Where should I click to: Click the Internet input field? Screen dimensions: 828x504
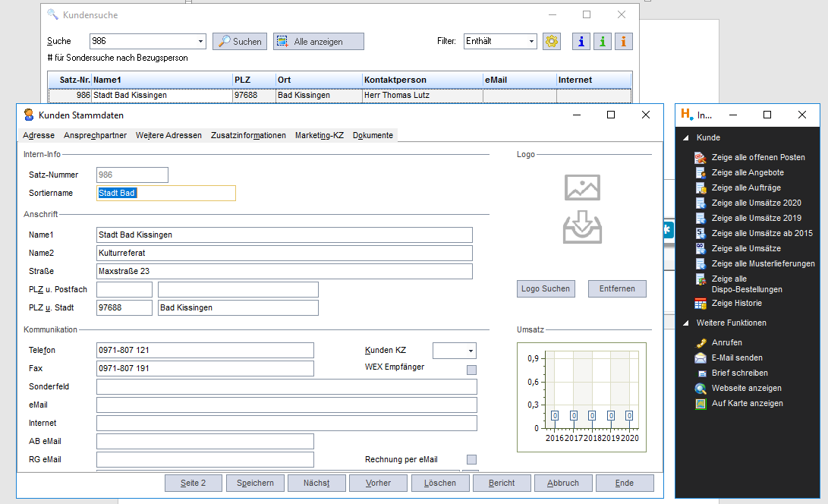click(x=286, y=424)
